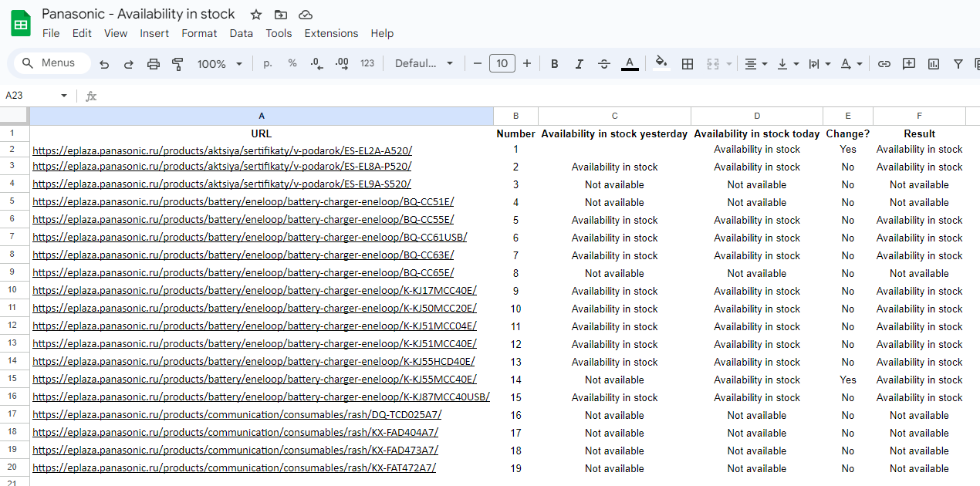Image resolution: width=980 pixels, height=486 pixels.
Task: Select the whole of column D by its header
Action: [x=757, y=116]
